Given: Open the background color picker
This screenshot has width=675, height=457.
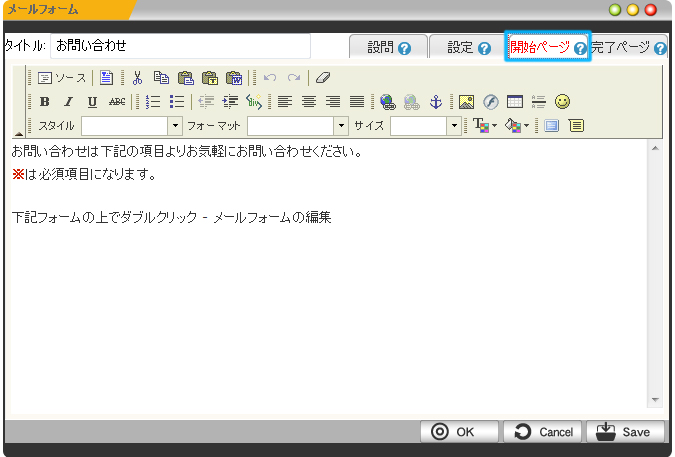Looking at the screenshot, I should [x=517, y=126].
